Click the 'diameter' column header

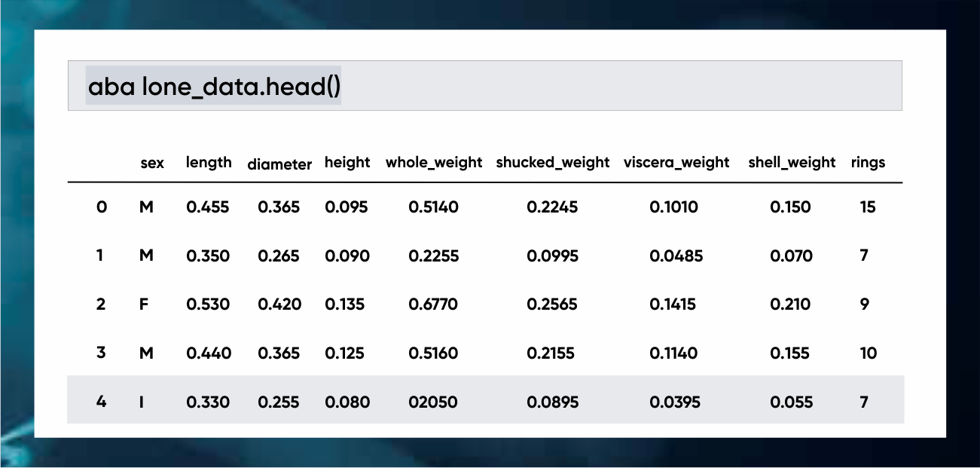point(279,164)
